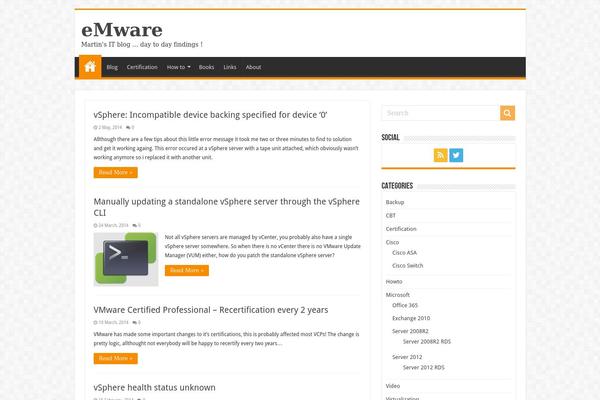Open the Links menu item

(230, 67)
